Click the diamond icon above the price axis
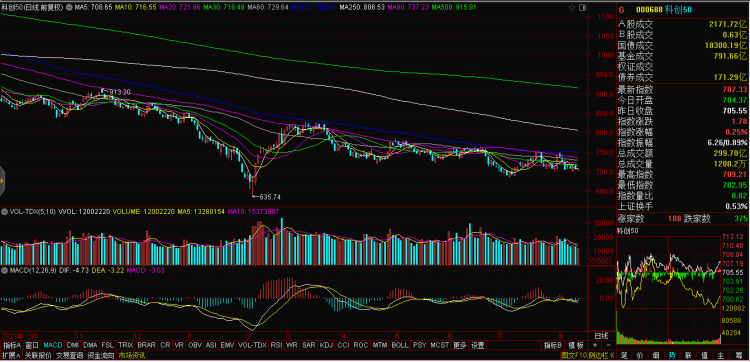This screenshot has height=362, width=750. [572, 8]
